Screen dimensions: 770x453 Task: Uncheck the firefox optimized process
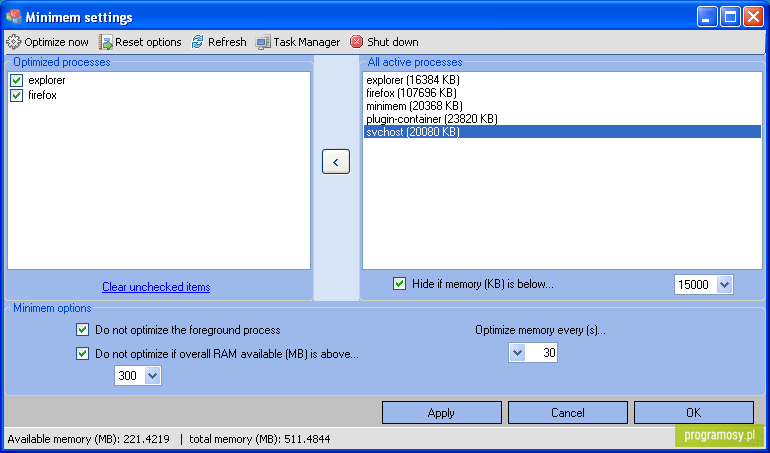17,95
